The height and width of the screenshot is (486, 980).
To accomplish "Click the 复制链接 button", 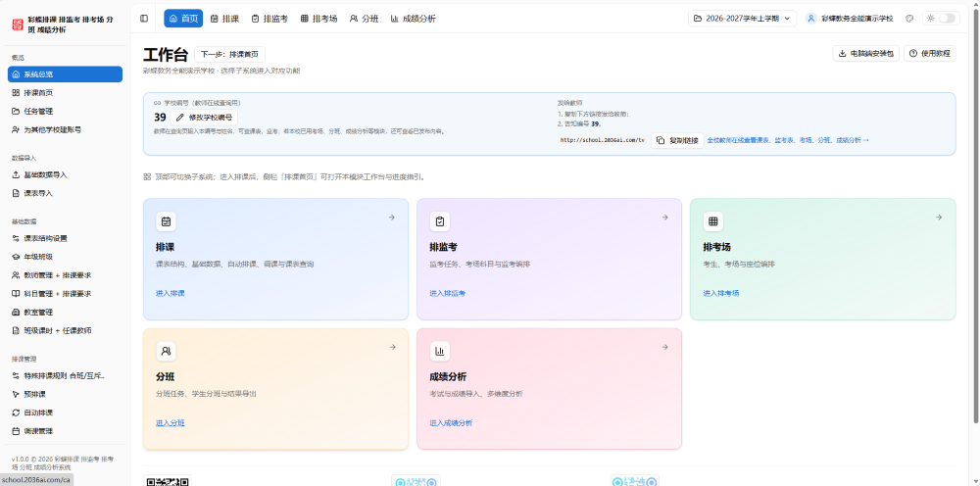I will (x=677, y=140).
